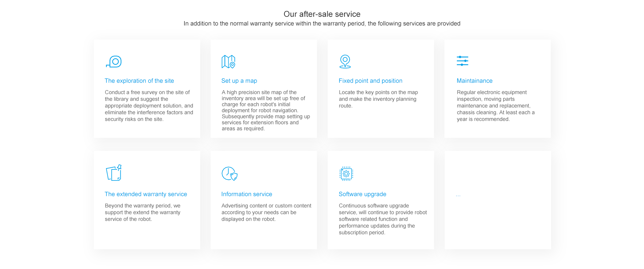
Task: Click the free site survey description text
Action: pos(149,106)
